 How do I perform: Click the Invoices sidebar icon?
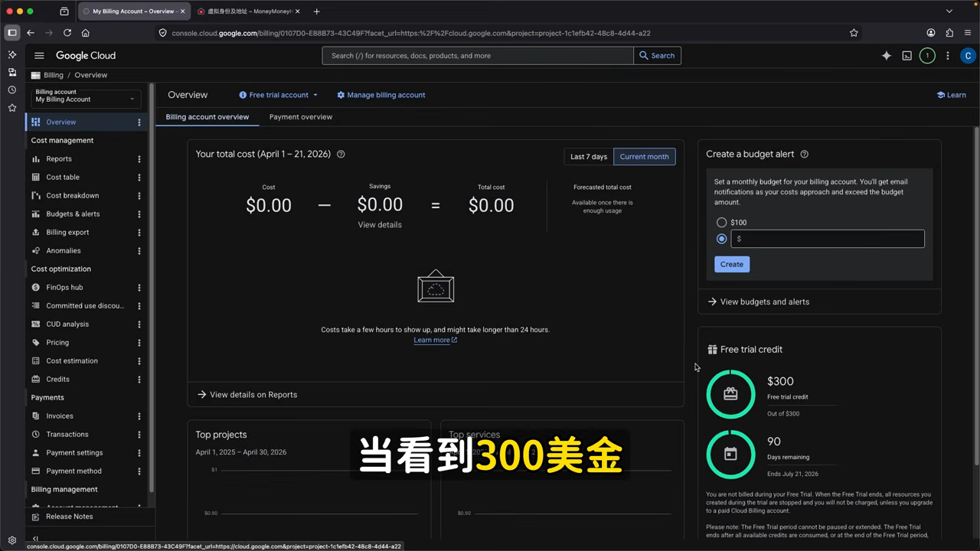(36, 416)
